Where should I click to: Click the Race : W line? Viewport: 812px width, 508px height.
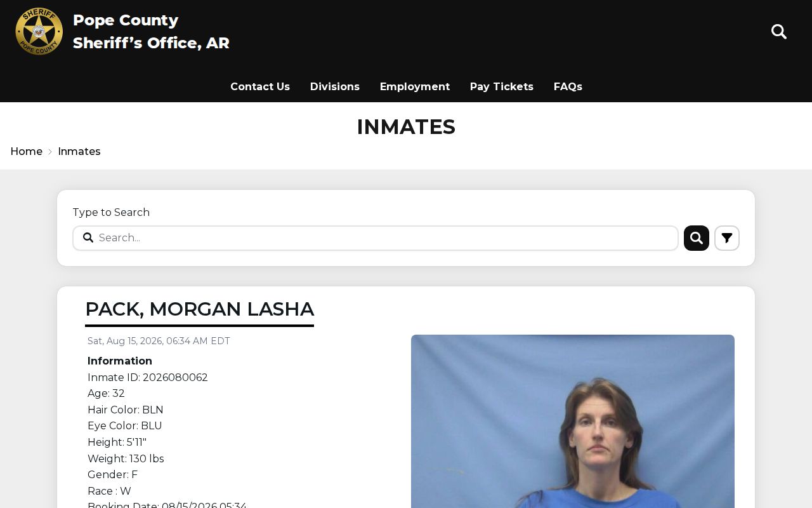[x=109, y=491]
